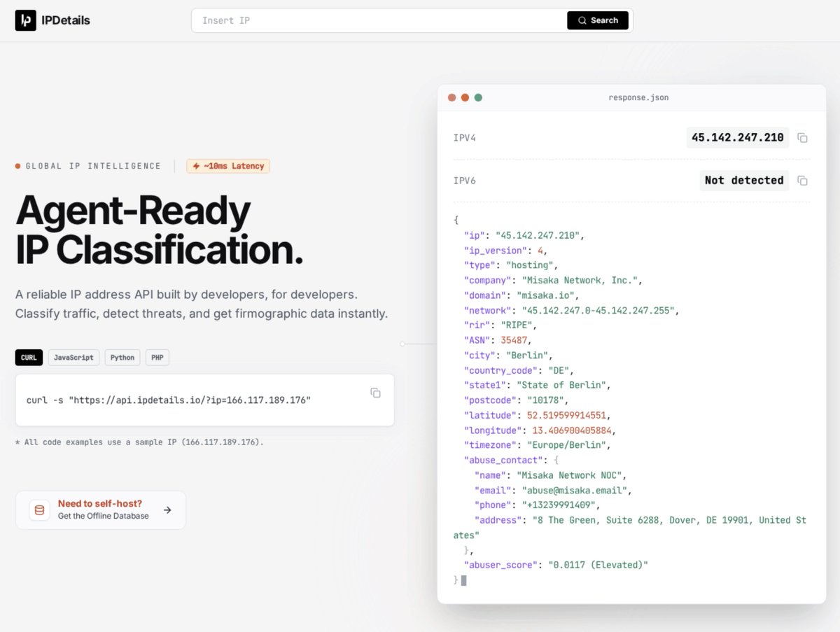Click the sample IP footnote text
The height and width of the screenshot is (632, 840).
(139, 442)
